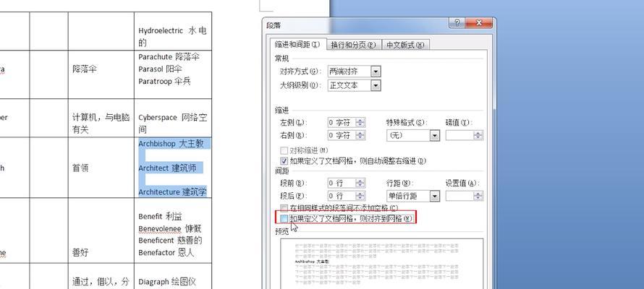Screen dimensions: 644x289
Task: Click the 'Parachute 降落伞' line in table
Action: 169,56
